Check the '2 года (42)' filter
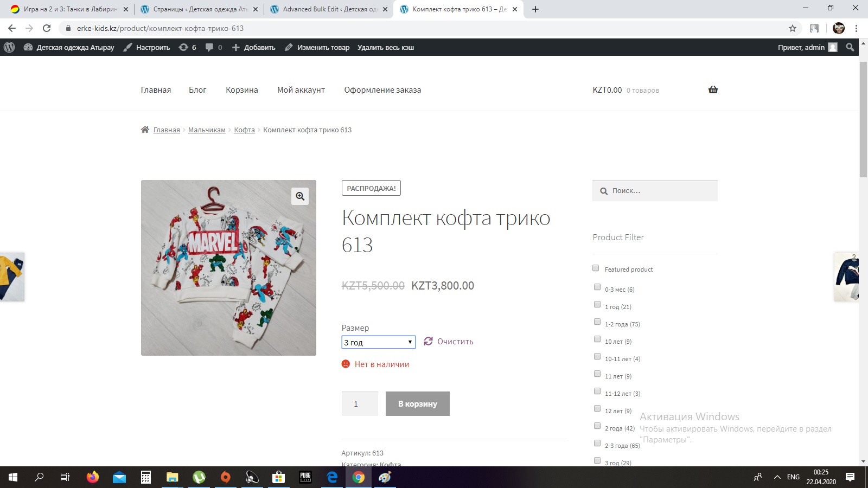Viewport: 868px width, 488px height. [597, 426]
